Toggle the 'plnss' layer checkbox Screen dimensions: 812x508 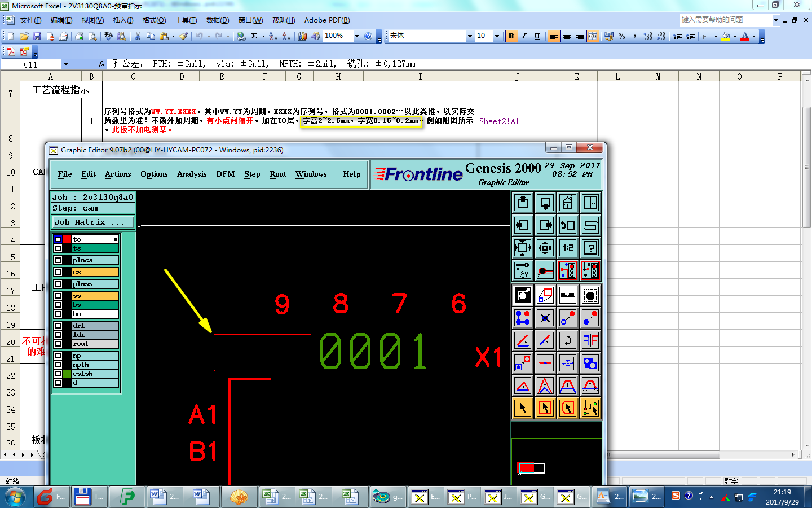click(x=58, y=284)
